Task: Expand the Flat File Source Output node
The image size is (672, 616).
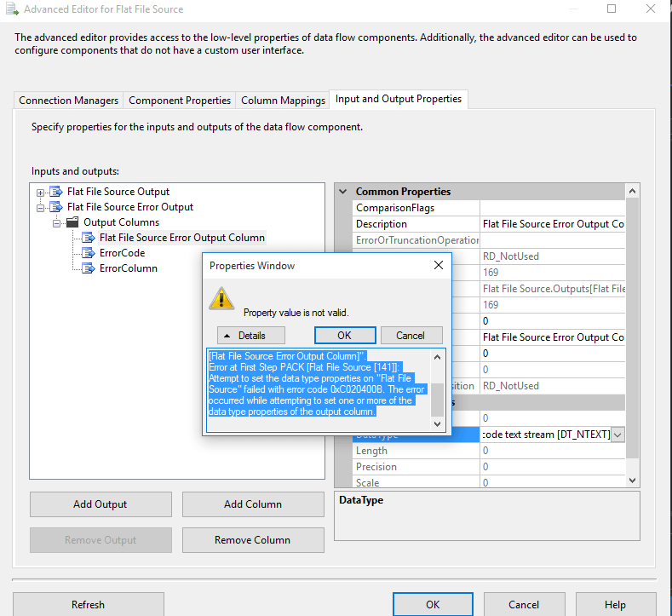Action: tap(41, 192)
